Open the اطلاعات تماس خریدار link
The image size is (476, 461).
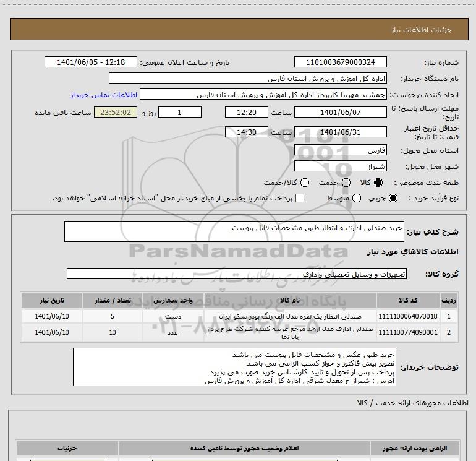(x=104, y=95)
